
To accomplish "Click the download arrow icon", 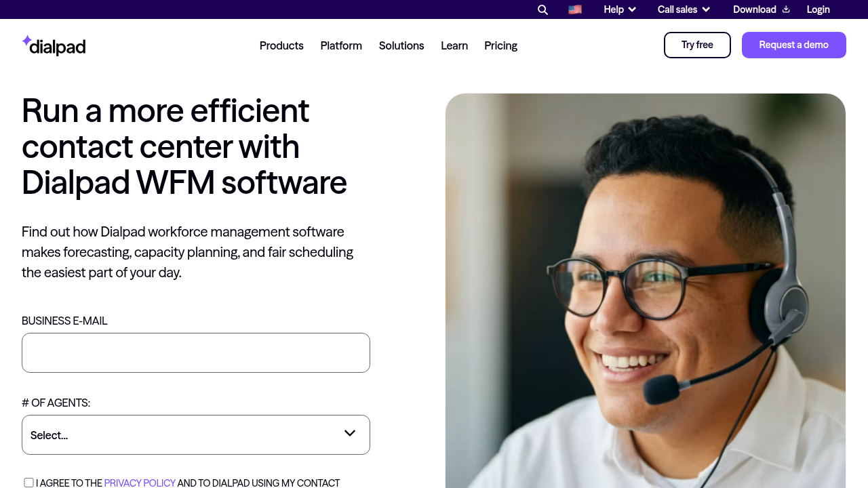I will click(x=786, y=9).
